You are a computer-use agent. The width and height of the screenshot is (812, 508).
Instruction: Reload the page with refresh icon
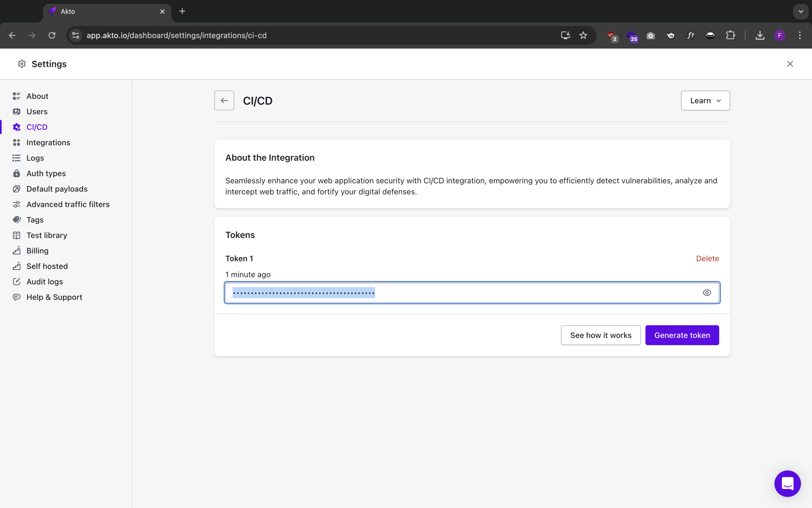(x=52, y=35)
